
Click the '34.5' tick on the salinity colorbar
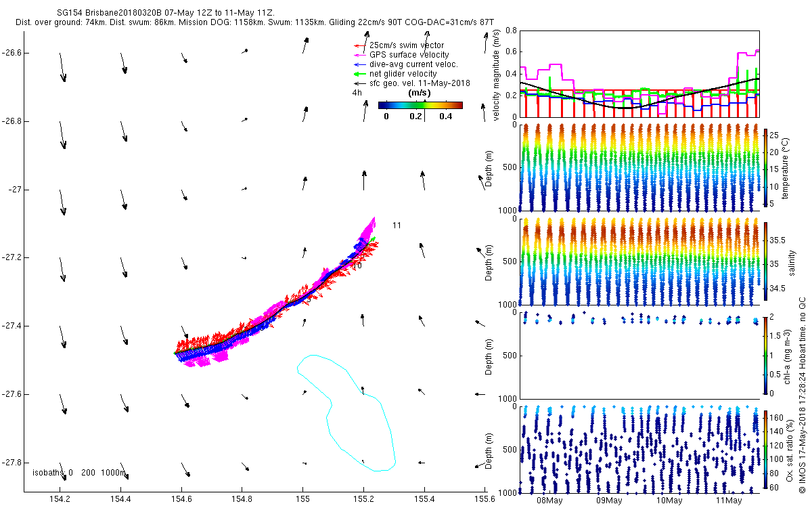[x=778, y=289]
